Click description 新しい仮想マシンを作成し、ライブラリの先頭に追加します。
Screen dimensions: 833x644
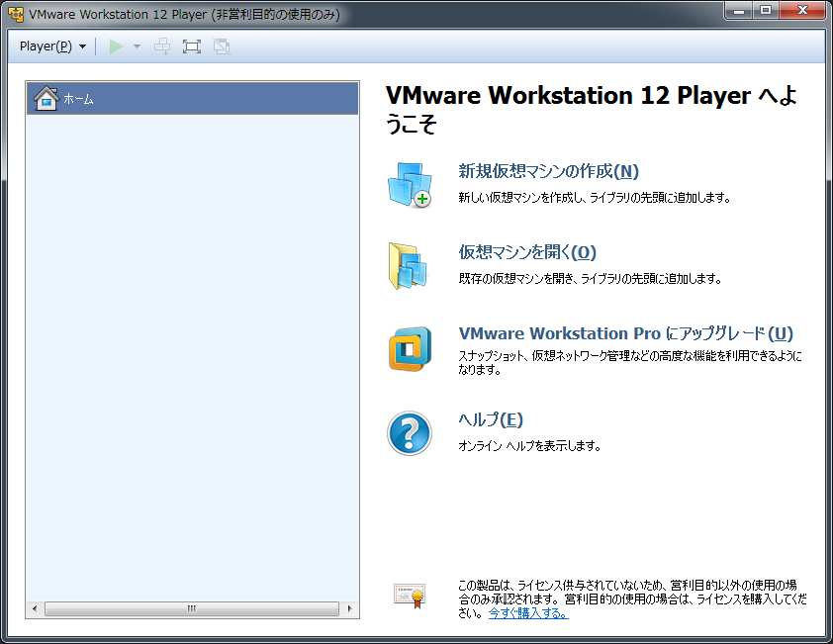coord(595,198)
